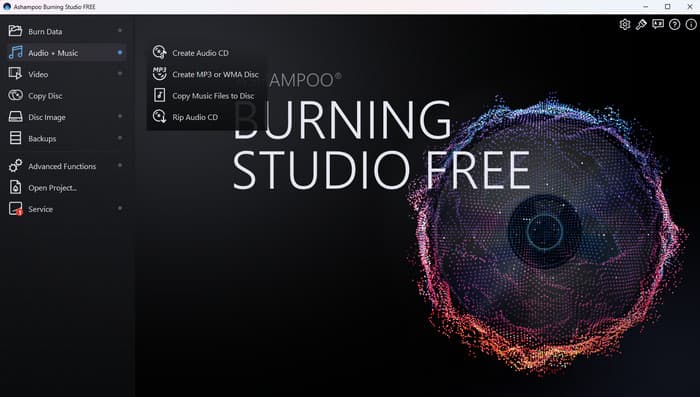The width and height of the screenshot is (700, 397).
Task: Click Open Project... in sidebar
Action: click(52, 188)
